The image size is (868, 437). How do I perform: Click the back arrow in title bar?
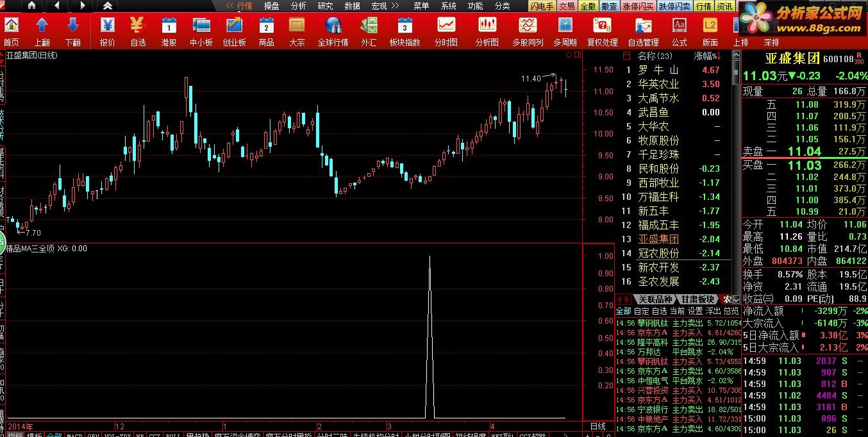pyautogui.click(x=57, y=6)
